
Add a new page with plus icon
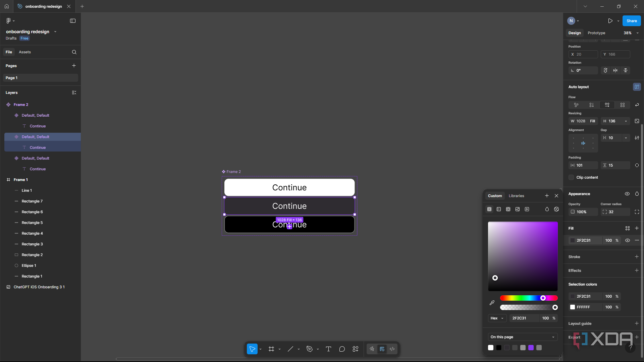pyautogui.click(x=74, y=66)
